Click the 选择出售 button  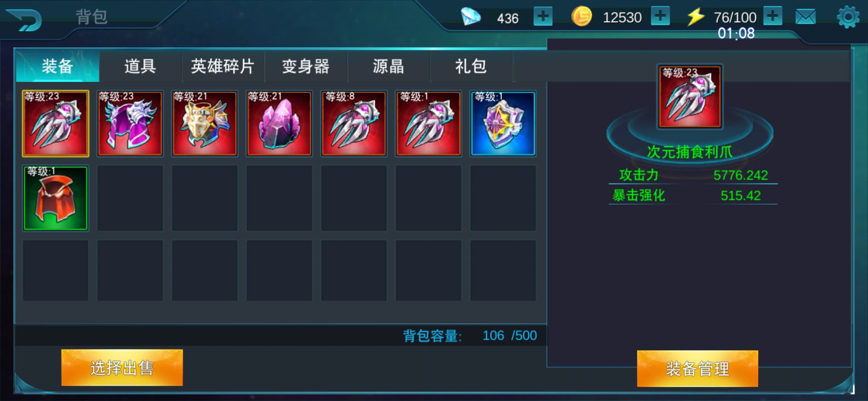pyautogui.click(x=122, y=368)
